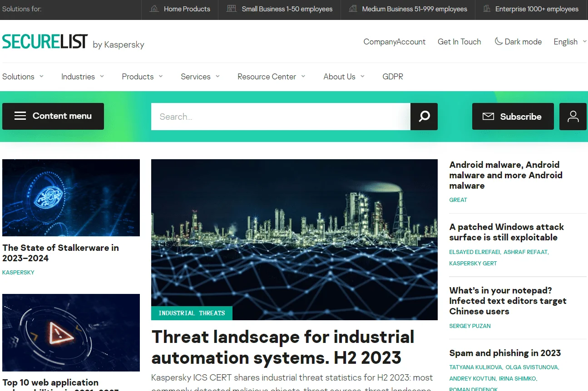Open the Android malware article

506,175
